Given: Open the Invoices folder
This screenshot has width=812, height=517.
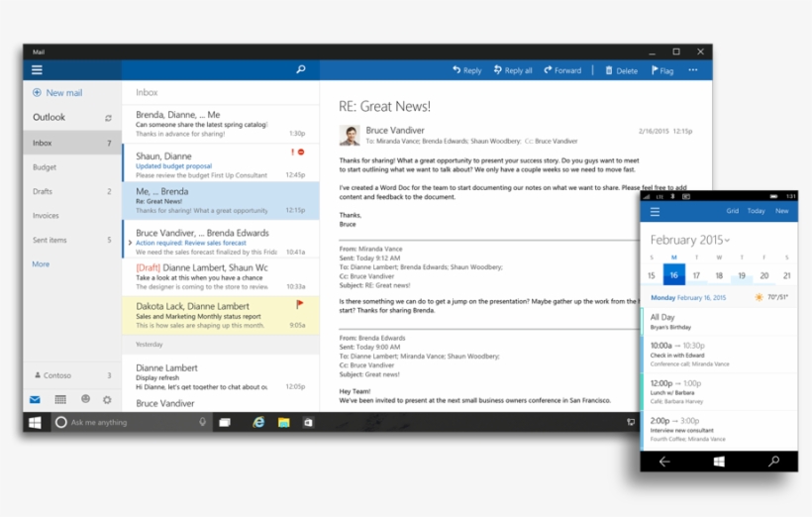Looking at the screenshot, I should tap(72, 216).
